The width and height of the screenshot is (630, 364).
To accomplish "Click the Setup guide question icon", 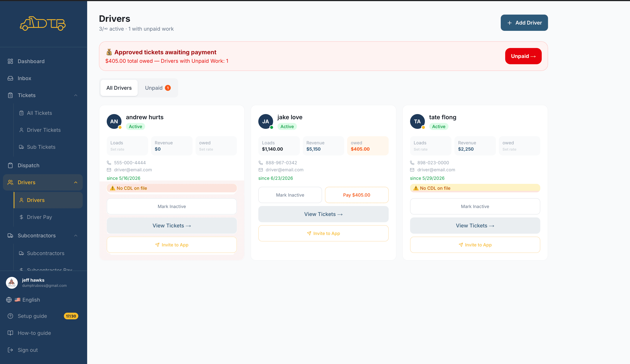I will [10, 316].
